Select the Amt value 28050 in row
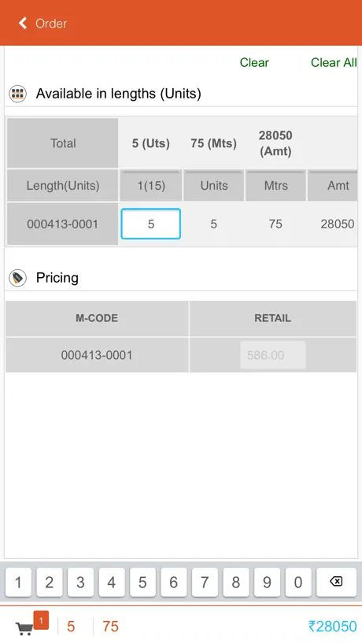Screen dimensions: 362x644 (x=338, y=224)
